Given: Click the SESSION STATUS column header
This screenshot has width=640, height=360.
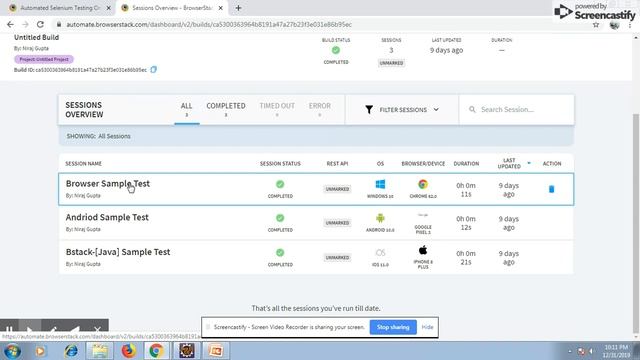Looking at the screenshot, I should [x=280, y=163].
